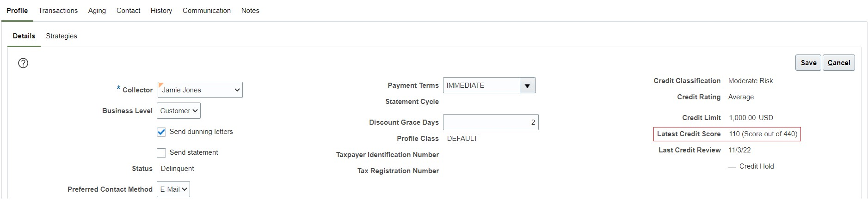Click the Credit Hold indicator
This screenshot has height=200, width=868.
click(x=732, y=167)
